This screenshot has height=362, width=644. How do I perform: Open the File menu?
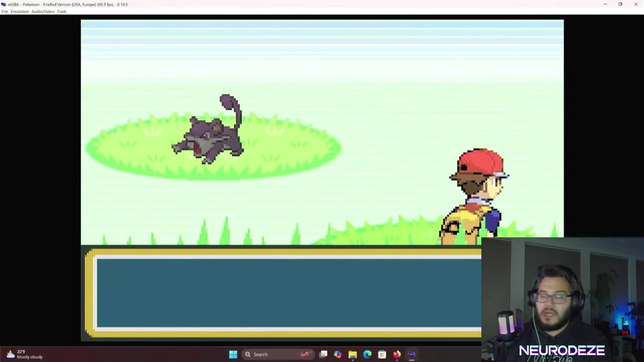coord(5,12)
